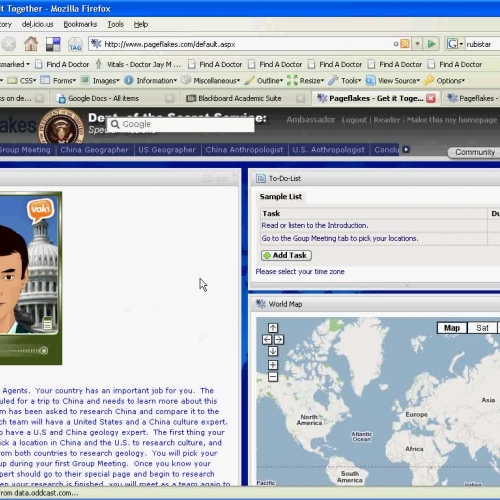Click the Stop loading toolbar icon
The width and height of the screenshot is (500, 500).
point(8,44)
